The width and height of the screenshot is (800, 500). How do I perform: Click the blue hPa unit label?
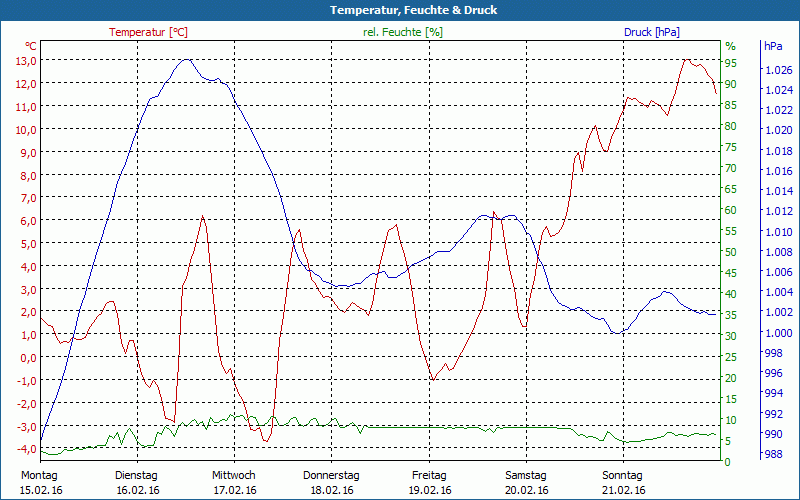(773, 46)
